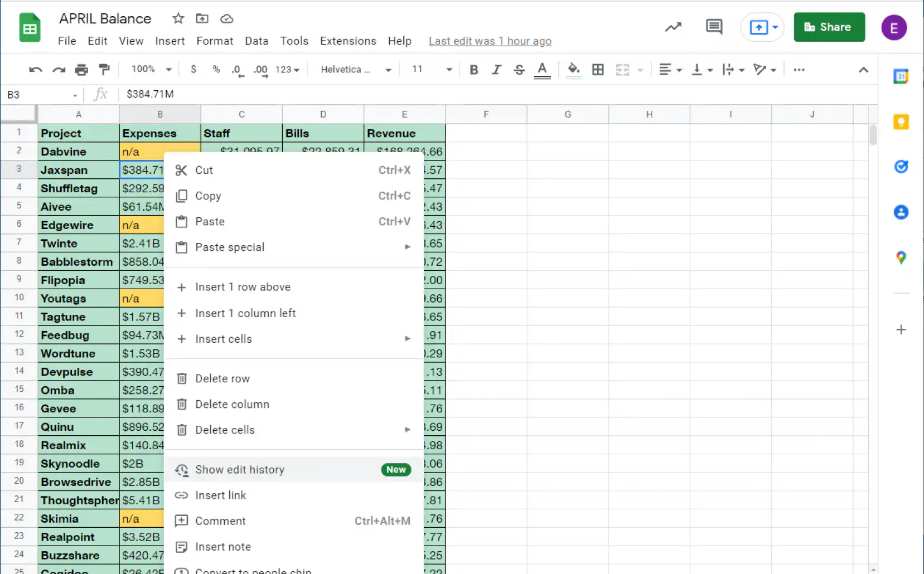Click the Undo arrow in toolbar

[36, 70]
